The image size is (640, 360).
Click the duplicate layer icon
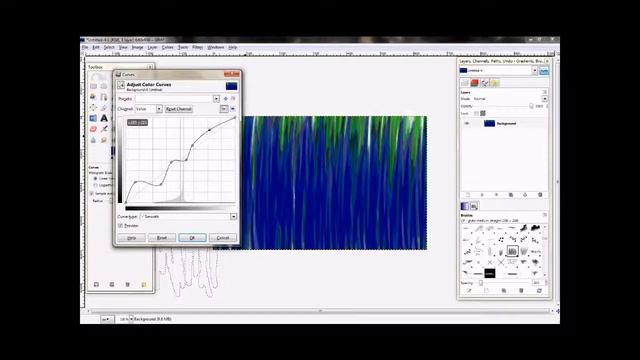click(x=511, y=195)
